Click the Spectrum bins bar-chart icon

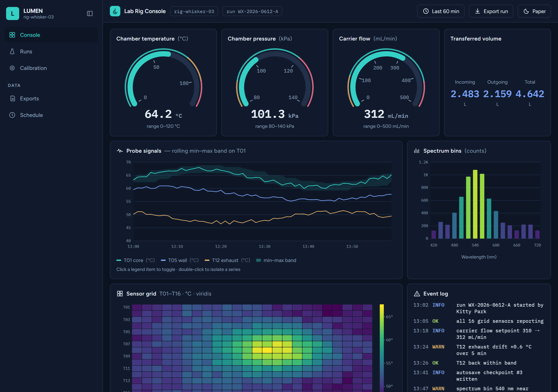tap(417, 151)
